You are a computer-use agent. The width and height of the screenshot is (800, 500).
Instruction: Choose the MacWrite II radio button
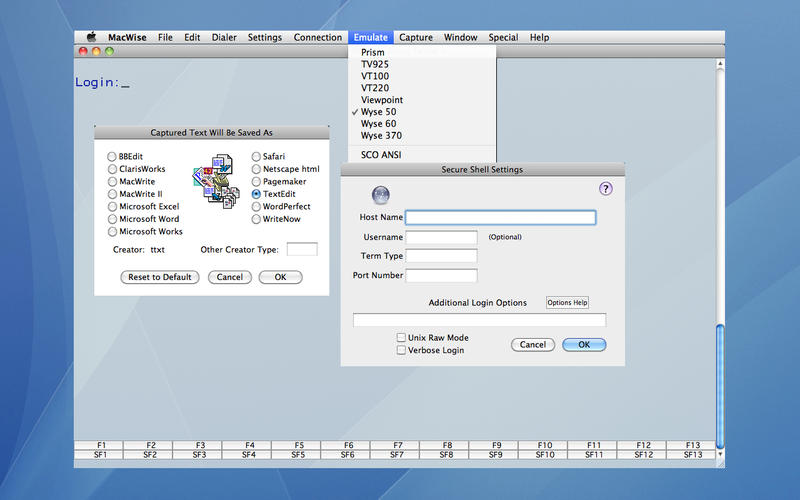tap(112, 194)
